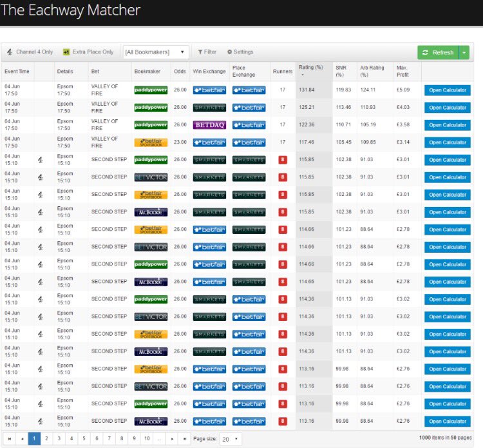Go to the first page of results

click(10, 439)
